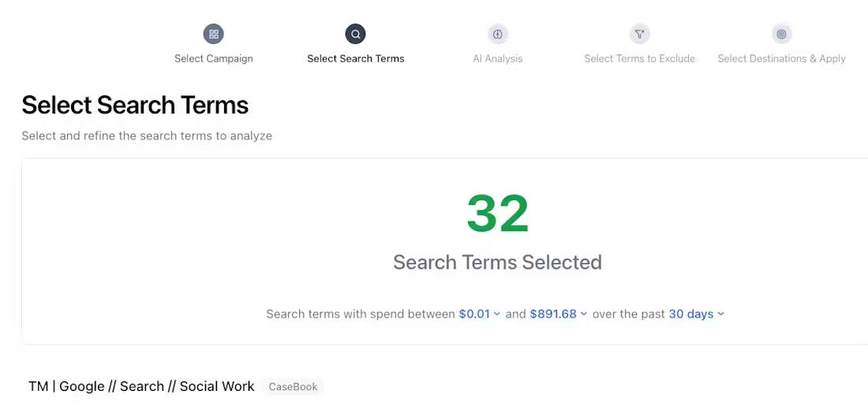868x413 pixels.
Task: Click the Select Search Terms page heading
Action: (x=135, y=105)
